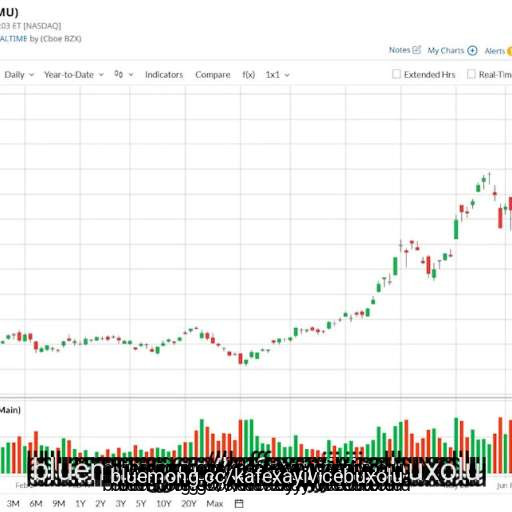Screen dimensions: 512x512
Task: Select the 6M time range
Action: click(x=36, y=503)
